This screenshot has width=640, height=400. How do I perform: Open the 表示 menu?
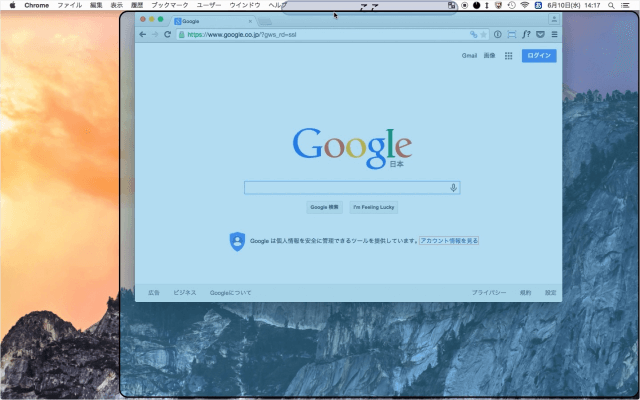[x=117, y=5]
